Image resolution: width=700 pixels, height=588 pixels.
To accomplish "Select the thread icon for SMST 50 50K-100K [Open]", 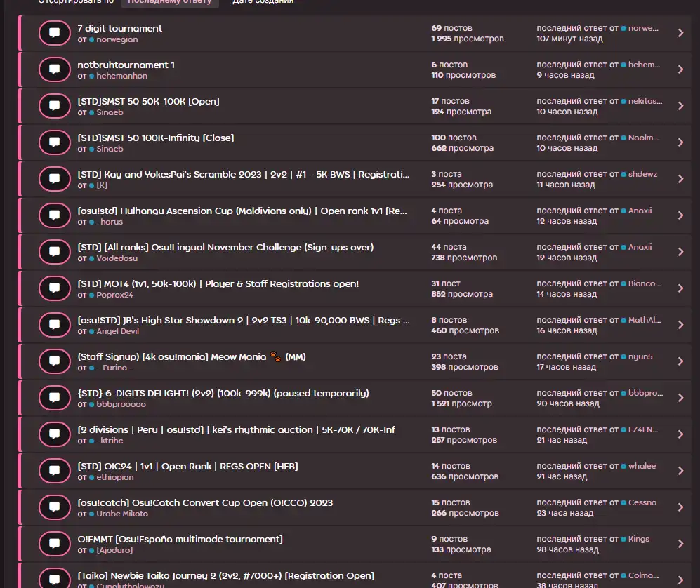I will point(55,106).
